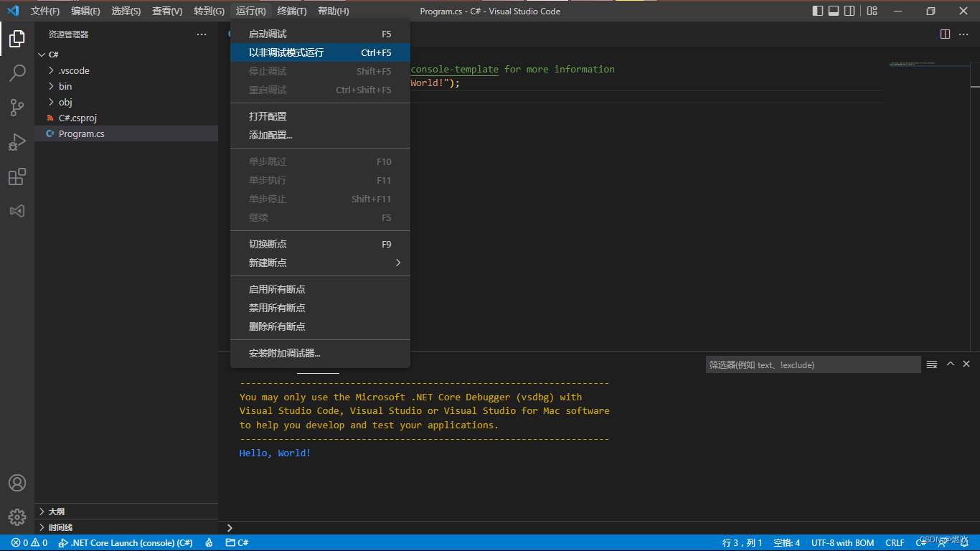
Task: Click .NET Core Launch (console) debug status item
Action: pyautogui.click(x=126, y=543)
